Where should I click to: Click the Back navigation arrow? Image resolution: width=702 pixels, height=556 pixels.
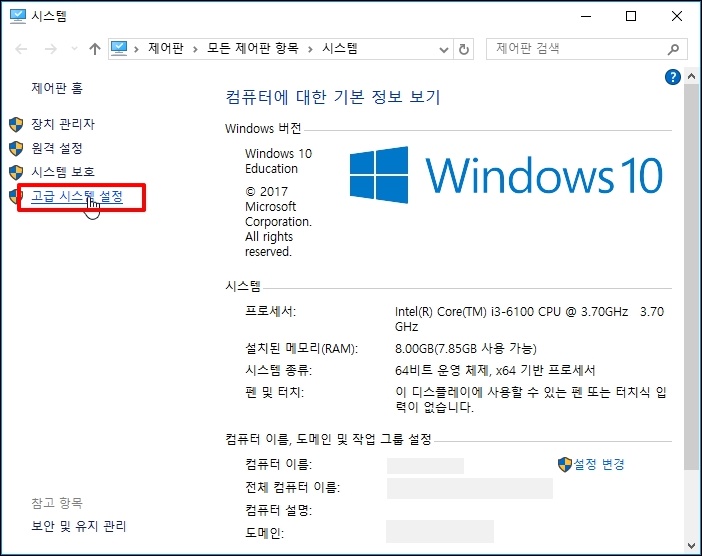[x=21, y=49]
